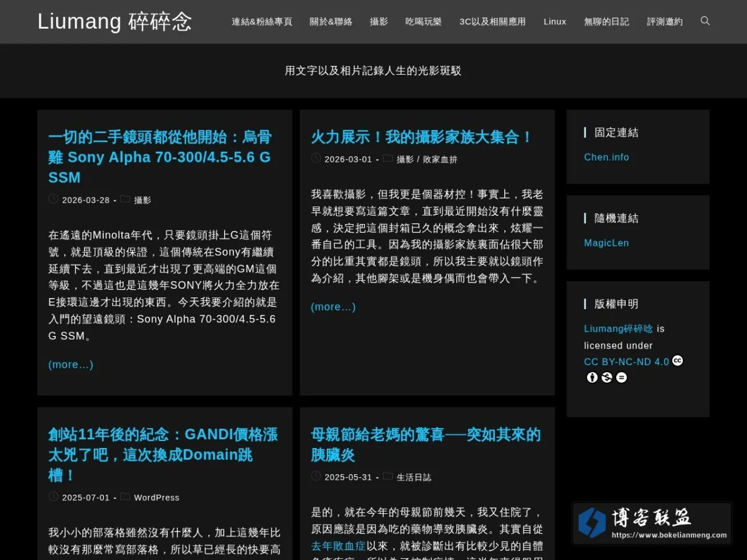Open the post 火力展示！我的攝影家族大集合！
The image size is (747, 560).
[422, 137]
